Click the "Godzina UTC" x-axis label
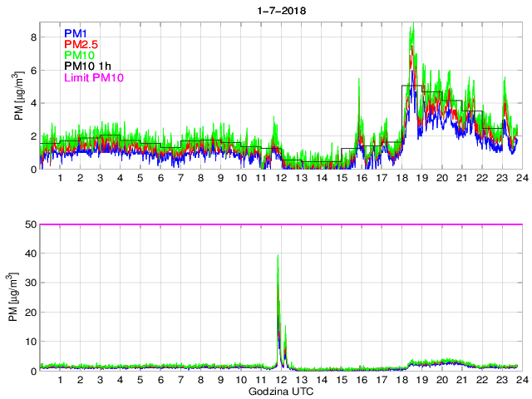Viewport: 532px width, 399px height. [x=279, y=390]
